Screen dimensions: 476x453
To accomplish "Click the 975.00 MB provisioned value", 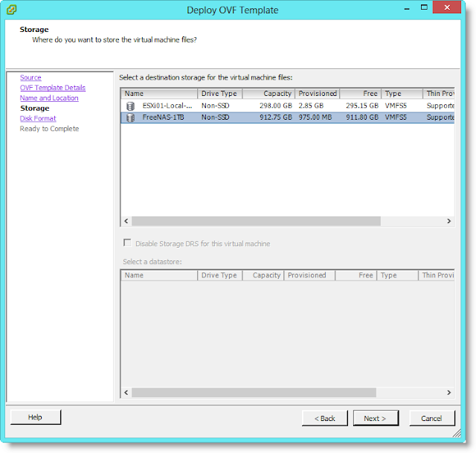I will coord(315,118).
